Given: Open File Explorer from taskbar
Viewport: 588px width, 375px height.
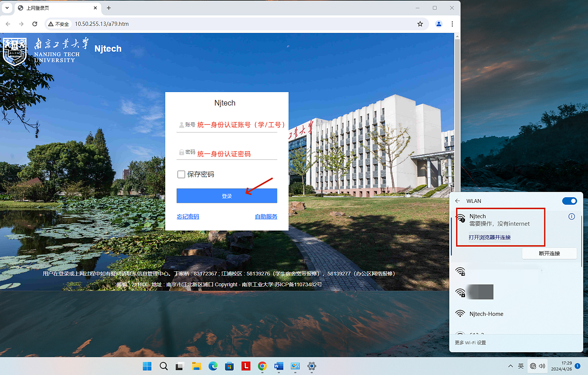Looking at the screenshot, I should [x=196, y=366].
